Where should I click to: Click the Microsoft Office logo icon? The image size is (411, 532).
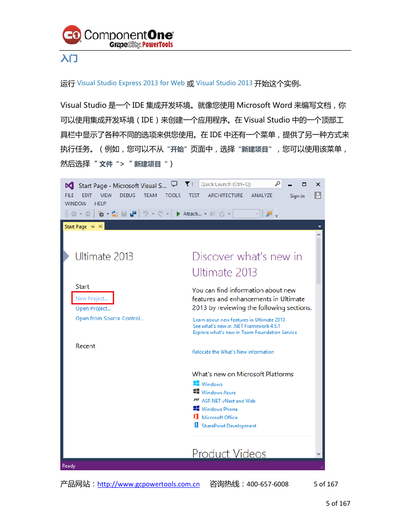coord(196,417)
